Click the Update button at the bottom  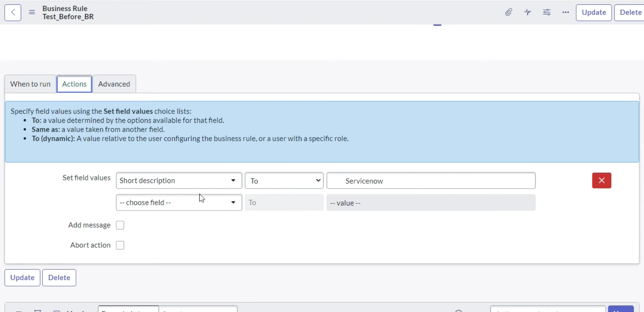[22, 278]
